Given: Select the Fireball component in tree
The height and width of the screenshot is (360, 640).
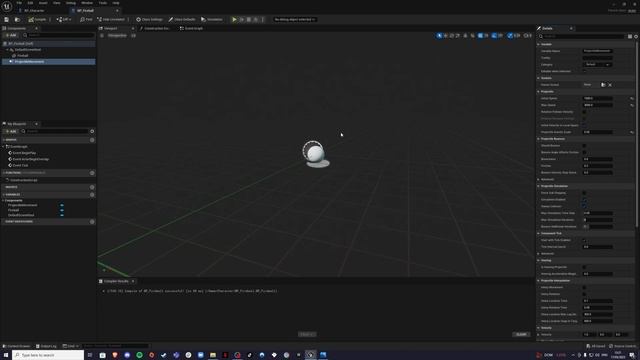Looking at the screenshot, I should pos(22,56).
